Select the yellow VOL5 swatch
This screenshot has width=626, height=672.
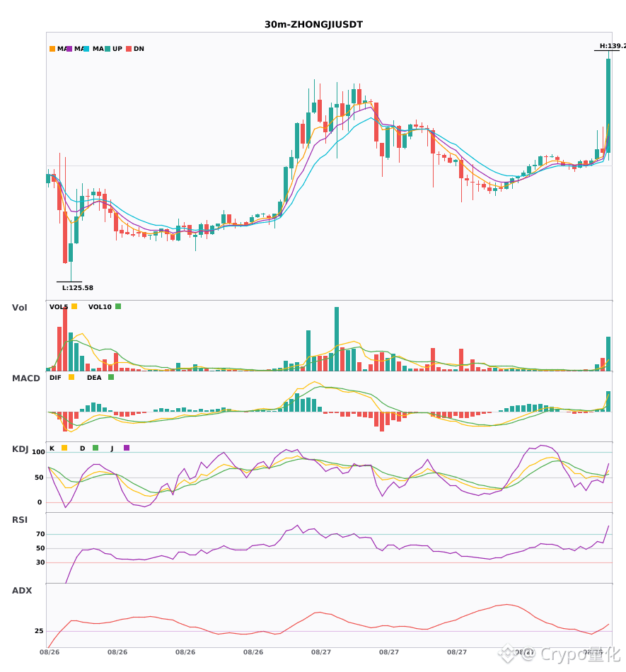(74, 306)
